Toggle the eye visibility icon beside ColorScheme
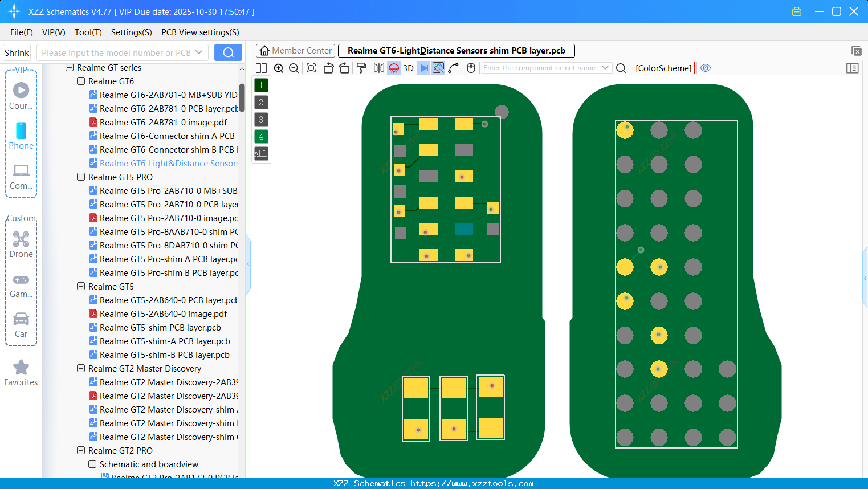868x489 pixels. tap(706, 68)
